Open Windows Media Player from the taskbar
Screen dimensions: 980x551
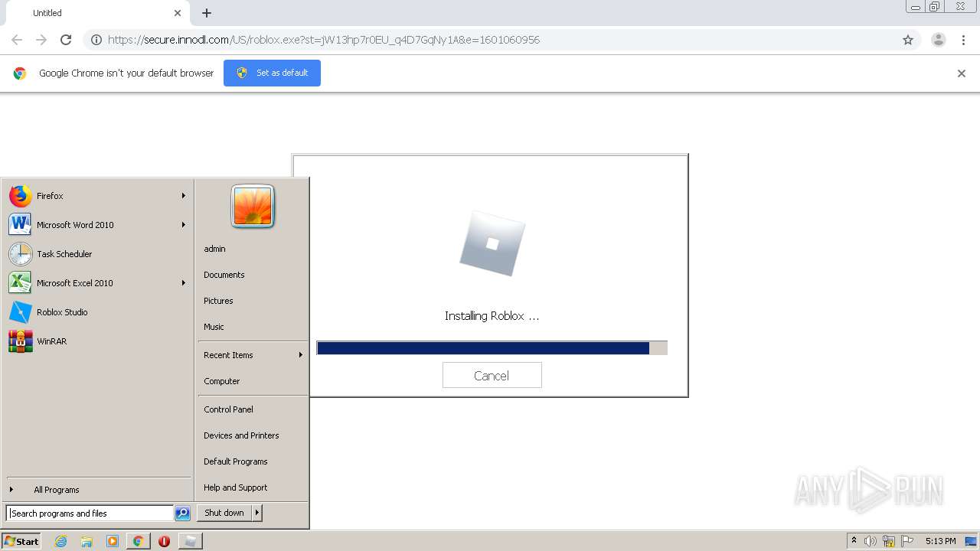pos(113,541)
